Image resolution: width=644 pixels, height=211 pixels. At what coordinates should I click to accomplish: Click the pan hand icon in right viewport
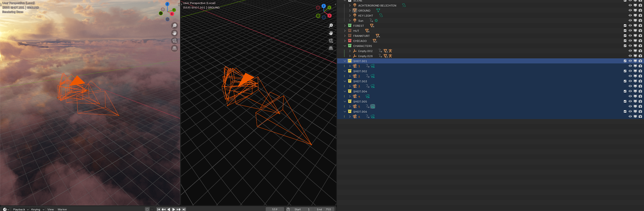pos(331,33)
